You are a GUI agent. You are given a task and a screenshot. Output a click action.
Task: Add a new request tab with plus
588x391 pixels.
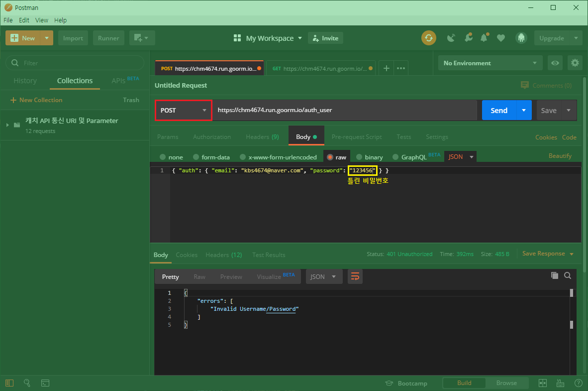coord(386,68)
